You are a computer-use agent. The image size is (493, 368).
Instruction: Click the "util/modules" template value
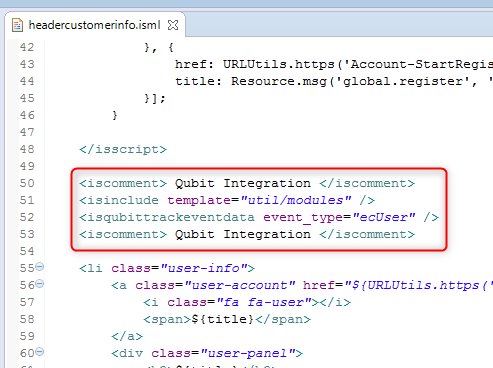[296, 200]
